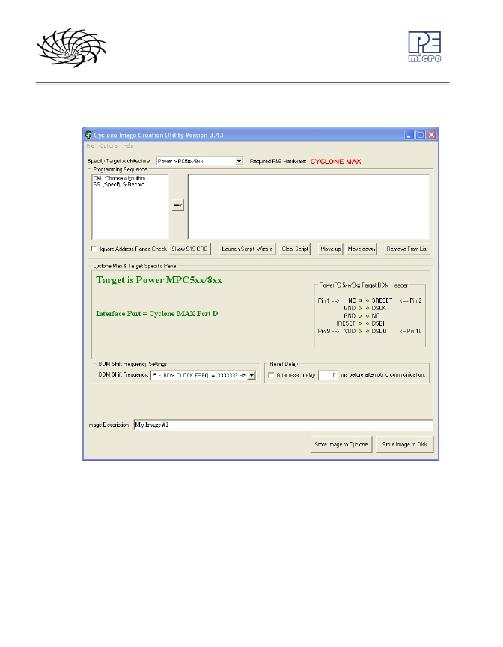Close the Cyclone Image Creation Utility window
Image resolution: width=503 pixels, height=647 pixels.
coord(431,135)
